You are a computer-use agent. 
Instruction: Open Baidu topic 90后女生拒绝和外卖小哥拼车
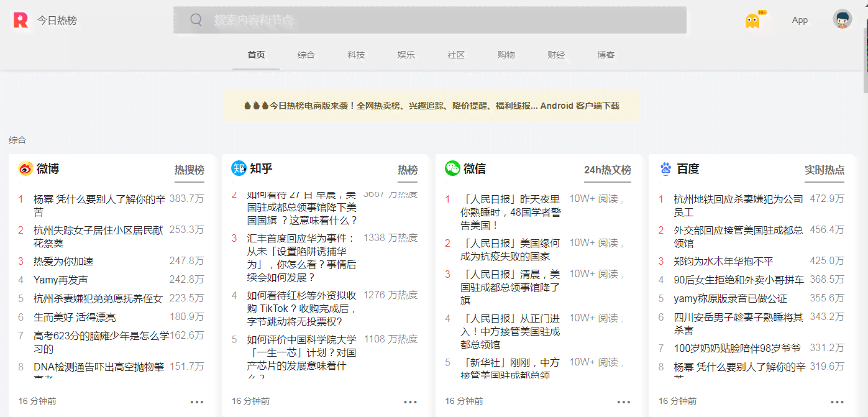pyautogui.click(x=739, y=280)
